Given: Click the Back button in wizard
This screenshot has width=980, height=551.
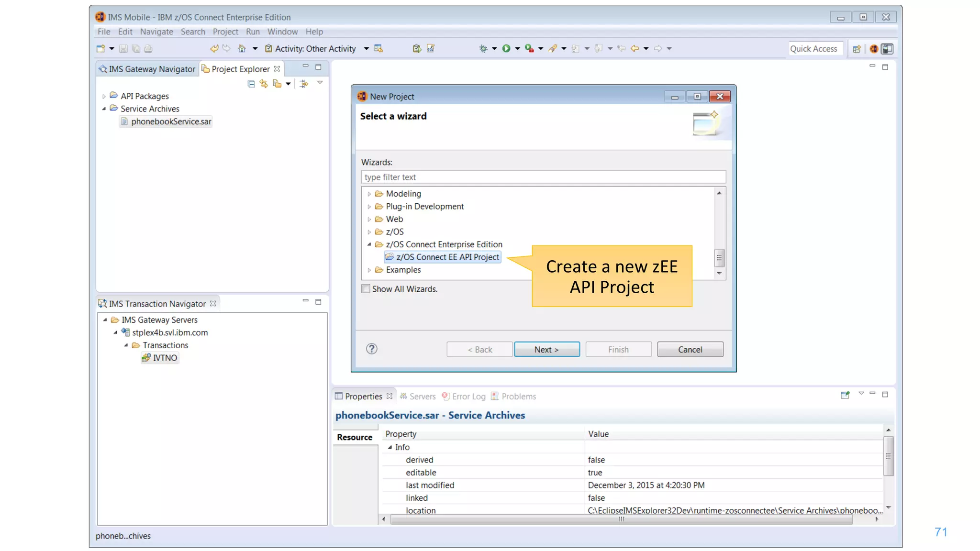Looking at the screenshot, I should 479,349.
